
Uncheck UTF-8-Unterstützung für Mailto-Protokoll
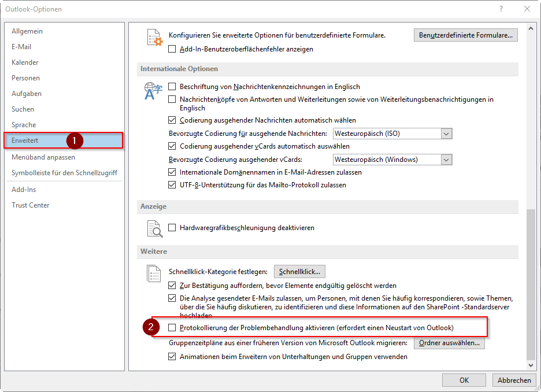coord(172,185)
